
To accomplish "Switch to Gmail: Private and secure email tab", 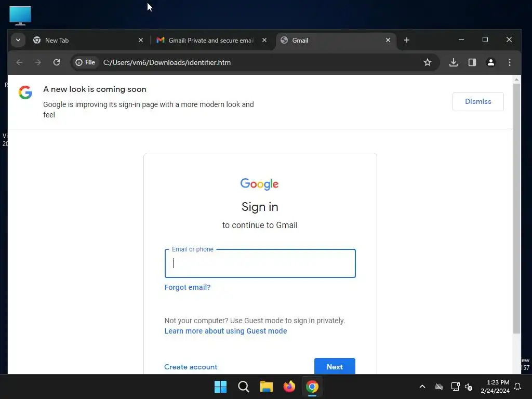I will pyautogui.click(x=212, y=41).
